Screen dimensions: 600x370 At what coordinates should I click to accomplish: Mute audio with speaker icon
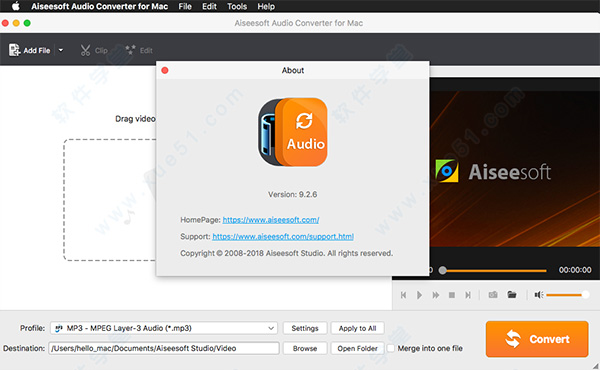click(539, 295)
